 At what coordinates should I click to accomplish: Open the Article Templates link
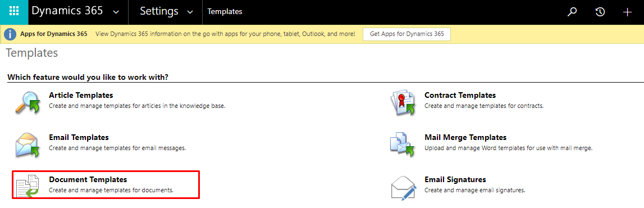click(81, 95)
